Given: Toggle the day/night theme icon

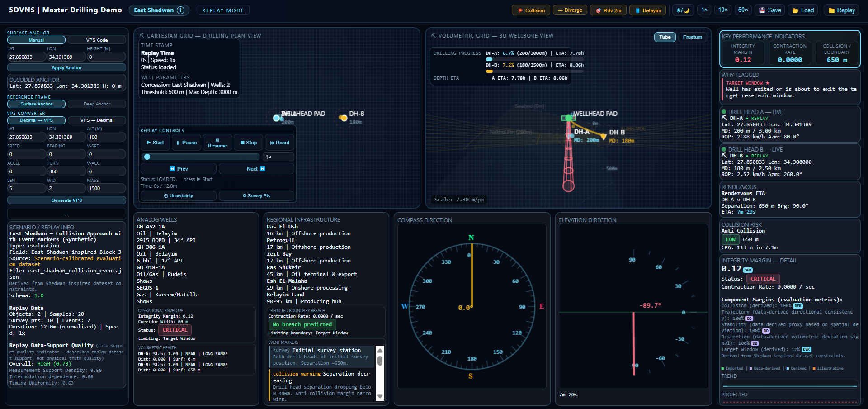Looking at the screenshot, I should (683, 10).
